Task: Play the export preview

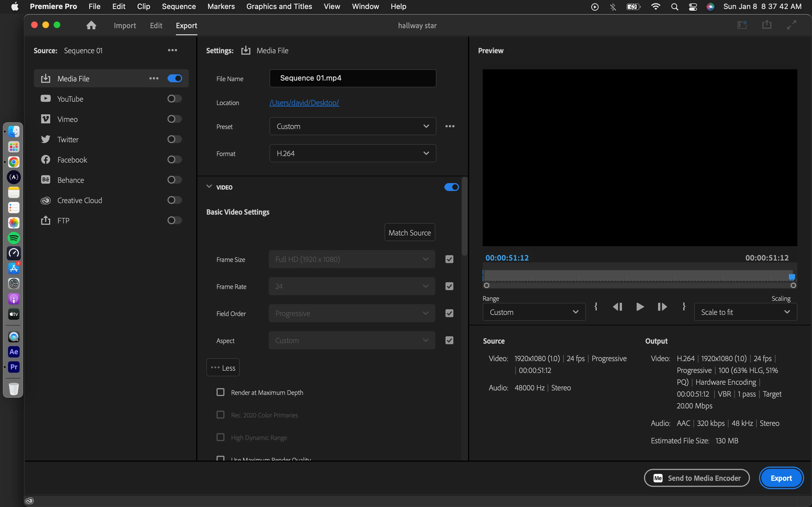Action: (640, 306)
